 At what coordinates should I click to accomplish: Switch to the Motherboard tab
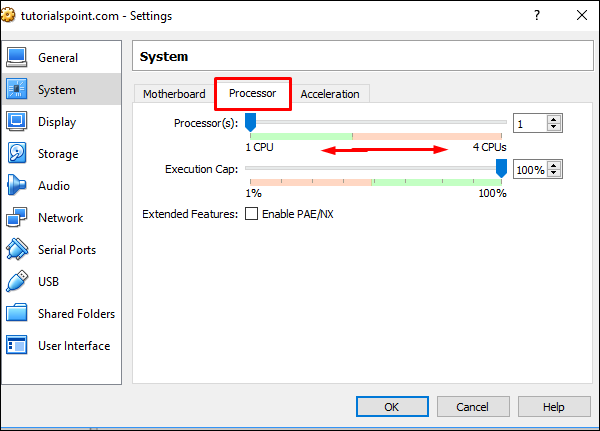pos(174,94)
